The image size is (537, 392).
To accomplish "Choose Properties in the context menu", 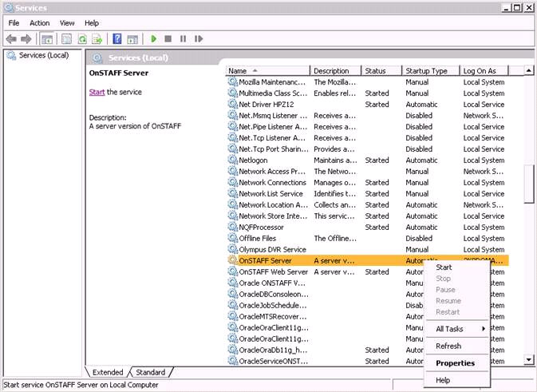I will 456,363.
